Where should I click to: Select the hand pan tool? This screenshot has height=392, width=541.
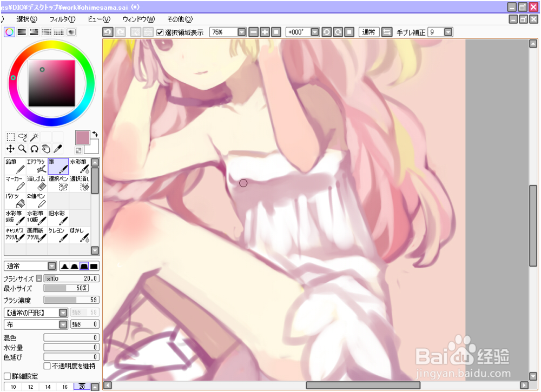tap(46, 149)
